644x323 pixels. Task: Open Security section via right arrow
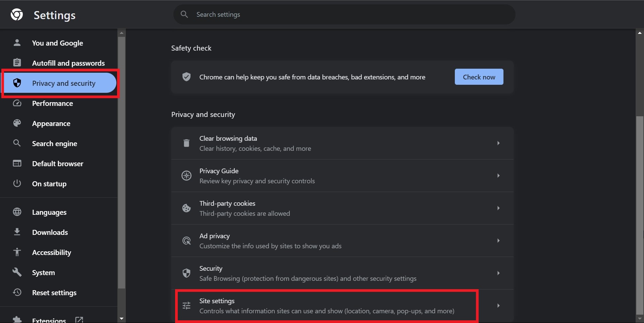pyautogui.click(x=498, y=273)
